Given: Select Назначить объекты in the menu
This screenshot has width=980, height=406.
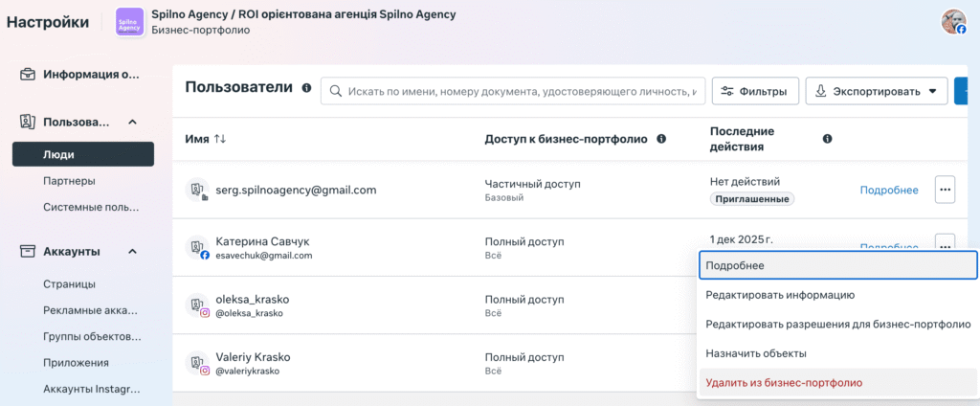Looking at the screenshot, I should pyautogui.click(x=755, y=353).
